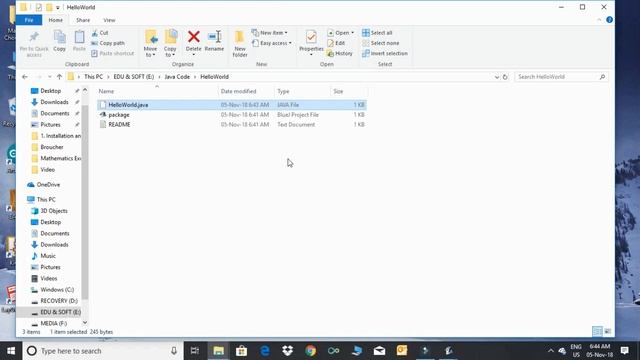Open RECOVERY (D:) drive
This screenshot has height=360, width=640.
click(59, 301)
